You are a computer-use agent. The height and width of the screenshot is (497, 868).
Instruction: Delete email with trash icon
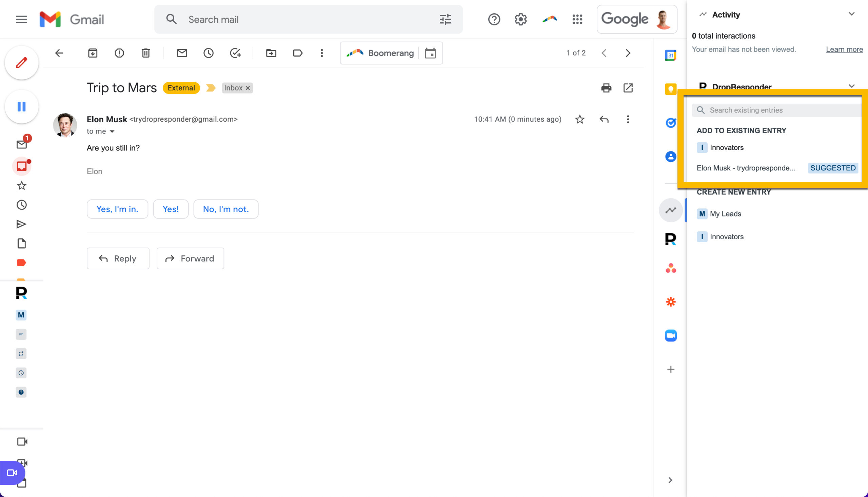146,53
